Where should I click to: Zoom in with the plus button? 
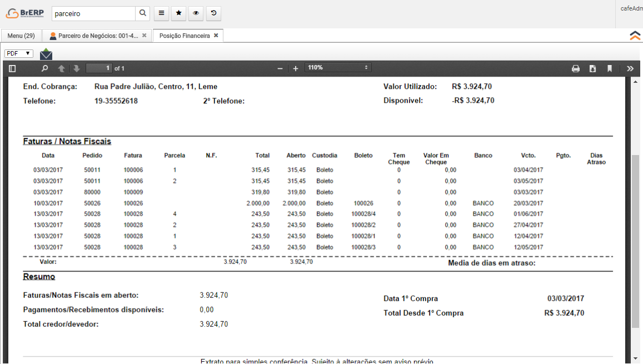click(x=296, y=68)
